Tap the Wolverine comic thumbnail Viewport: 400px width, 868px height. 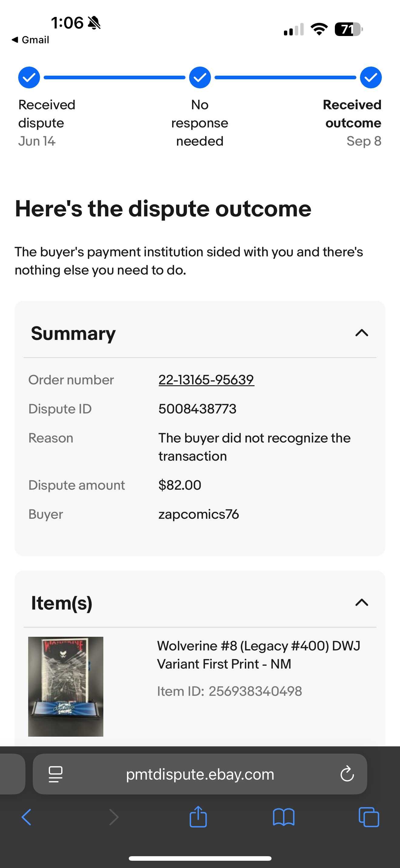(x=66, y=686)
